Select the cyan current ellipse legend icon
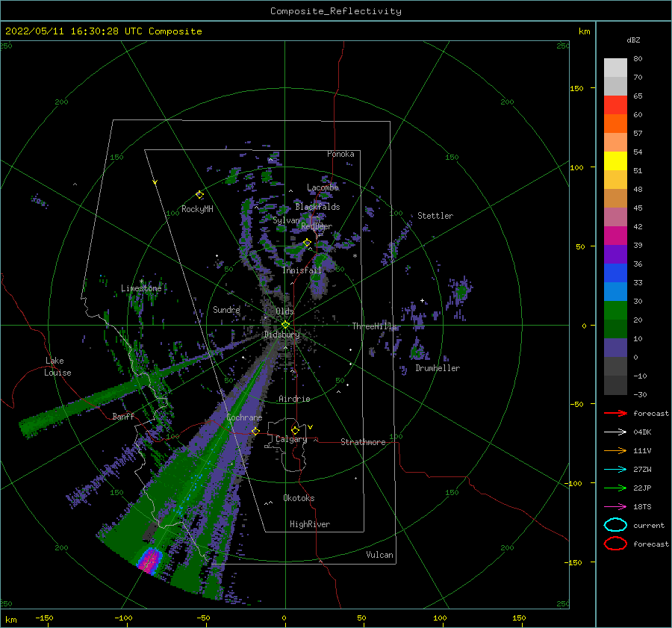The image size is (672, 628). coord(615,525)
